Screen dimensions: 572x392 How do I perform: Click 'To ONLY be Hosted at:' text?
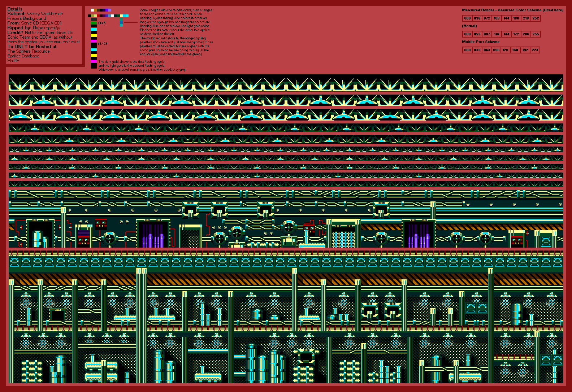[32, 47]
